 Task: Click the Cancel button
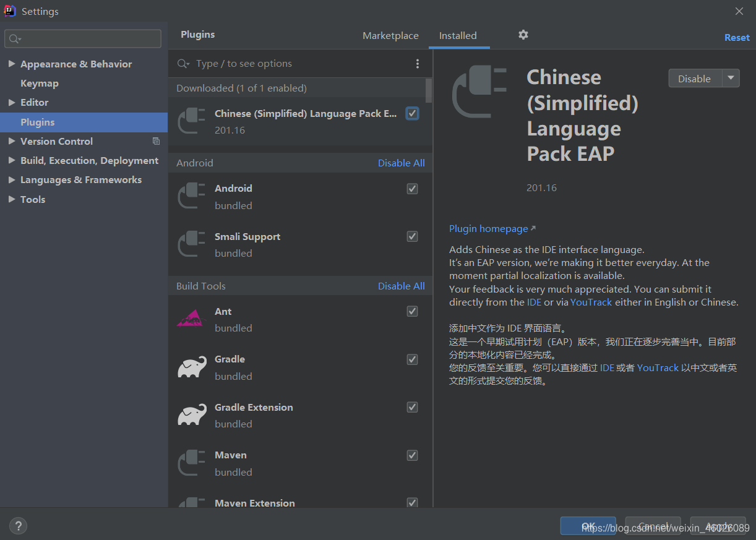(653, 526)
